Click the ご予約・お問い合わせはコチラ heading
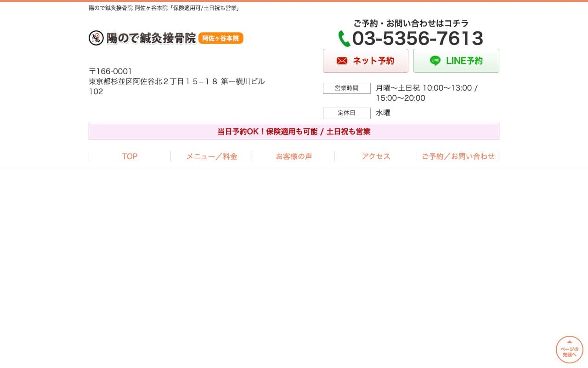 [x=411, y=23]
